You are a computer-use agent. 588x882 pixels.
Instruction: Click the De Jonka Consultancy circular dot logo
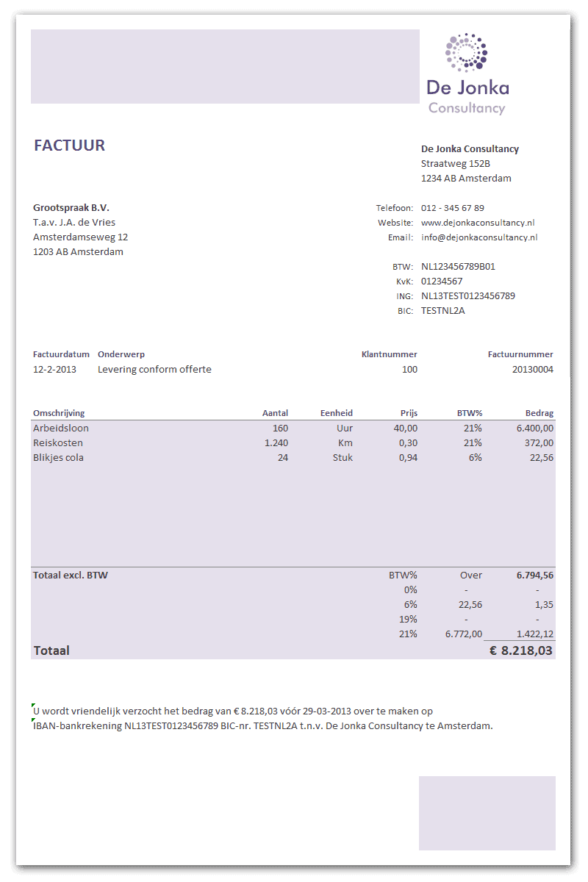[467, 53]
